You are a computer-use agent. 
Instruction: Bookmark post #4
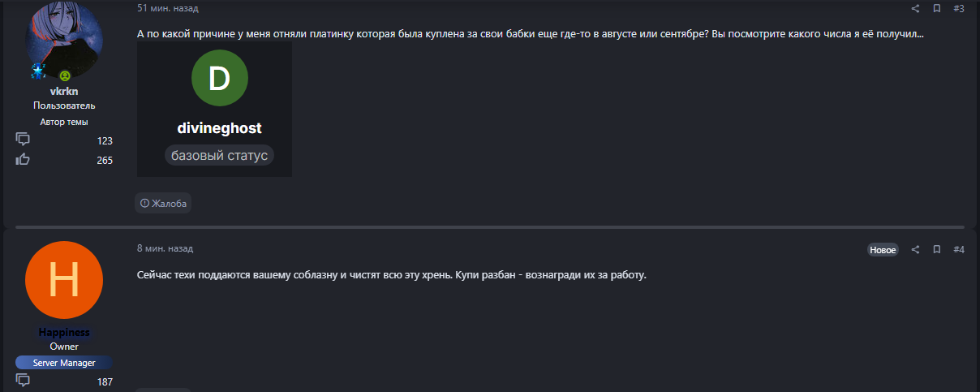point(936,250)
